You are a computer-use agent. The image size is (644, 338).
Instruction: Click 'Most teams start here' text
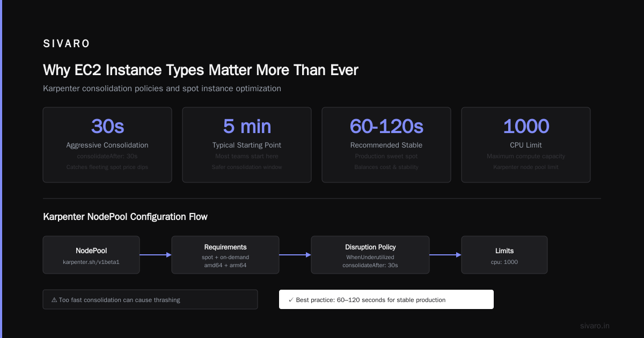tap(247, 156)
